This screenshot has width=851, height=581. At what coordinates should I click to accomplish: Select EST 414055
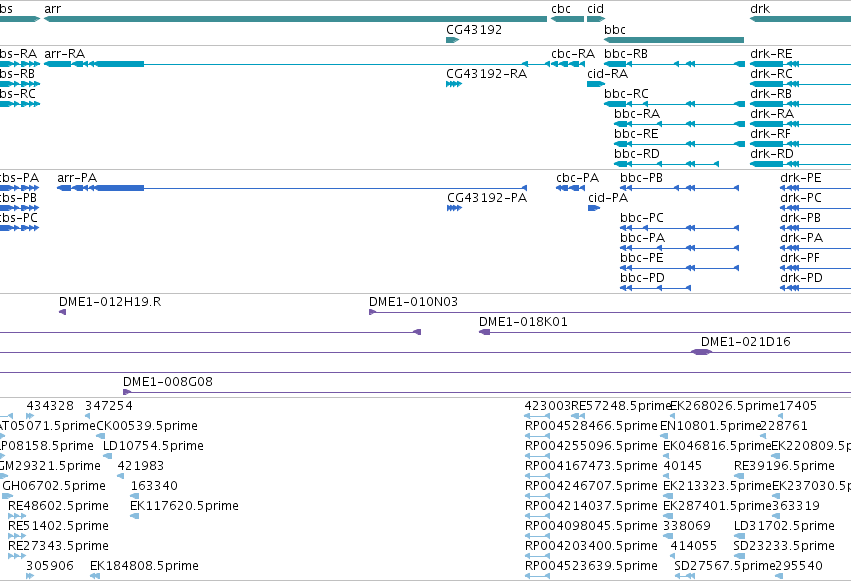(673, 556)
